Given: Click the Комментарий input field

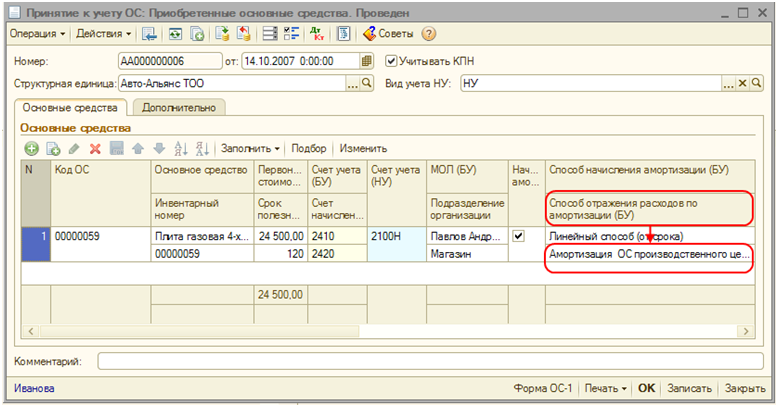Looking at the screenshot, I should 430,360.
